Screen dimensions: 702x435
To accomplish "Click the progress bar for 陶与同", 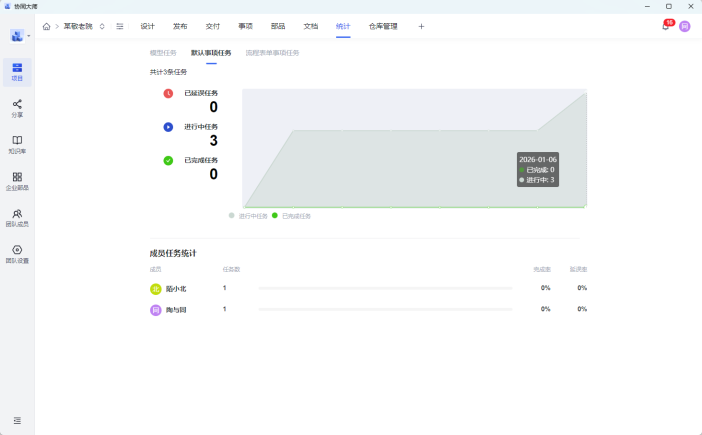I will (385, 309).
